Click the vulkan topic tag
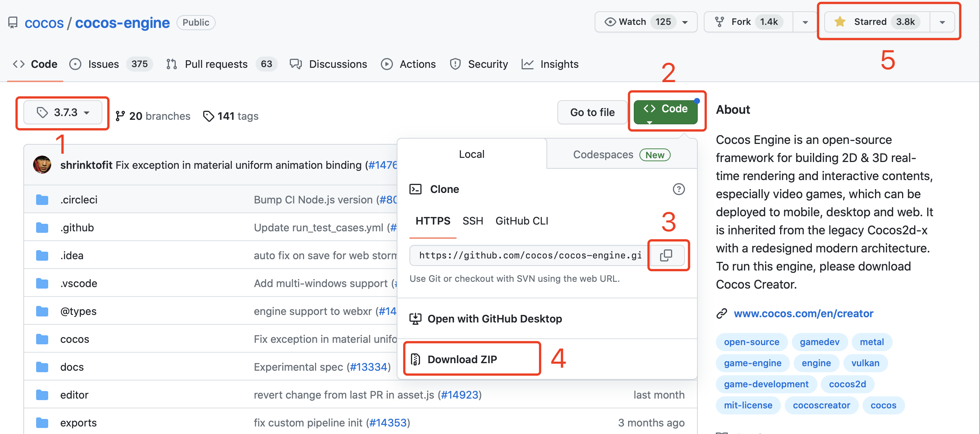The image size is (980, 434). pyautogui.click(x=865, y=363)
